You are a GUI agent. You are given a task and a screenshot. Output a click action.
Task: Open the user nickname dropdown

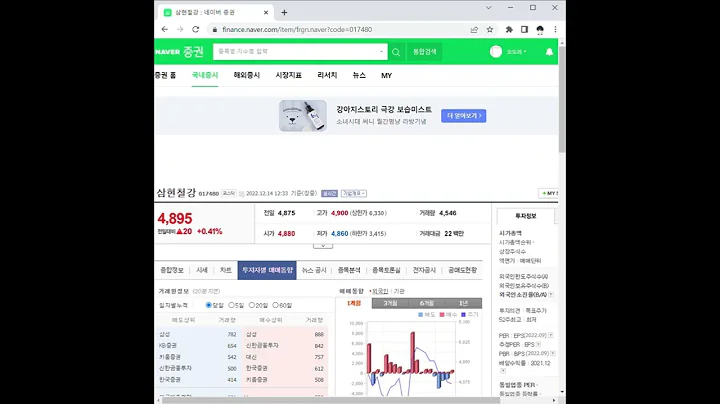pos(517,52)
